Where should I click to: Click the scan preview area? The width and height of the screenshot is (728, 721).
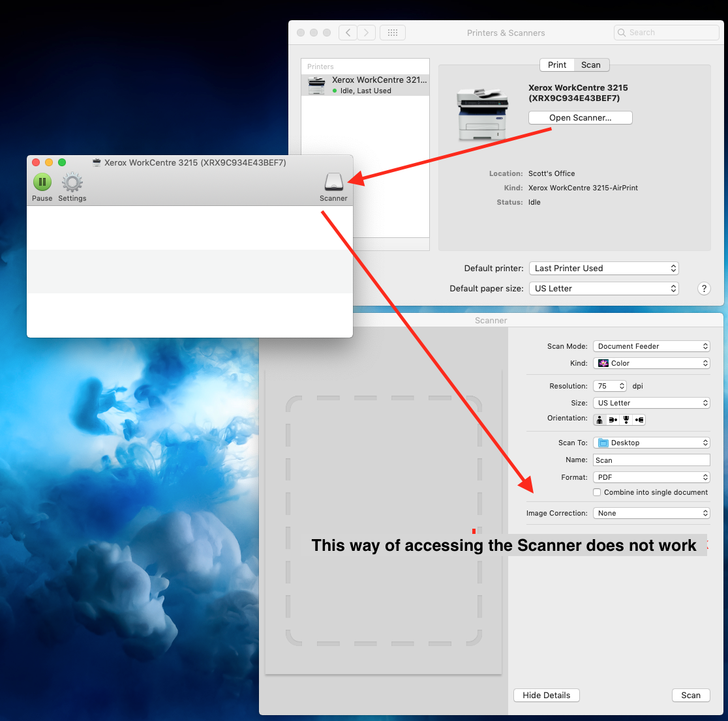click(x=384, y=521)
